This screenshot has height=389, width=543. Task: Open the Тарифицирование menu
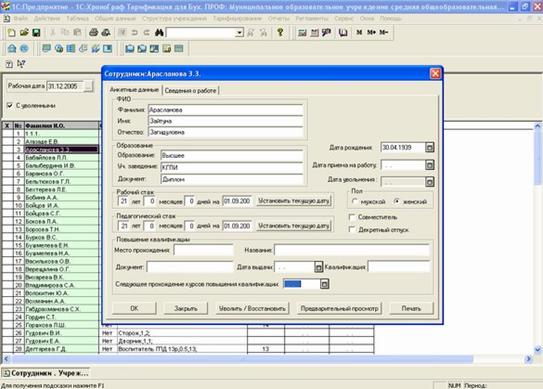(237, 19)
